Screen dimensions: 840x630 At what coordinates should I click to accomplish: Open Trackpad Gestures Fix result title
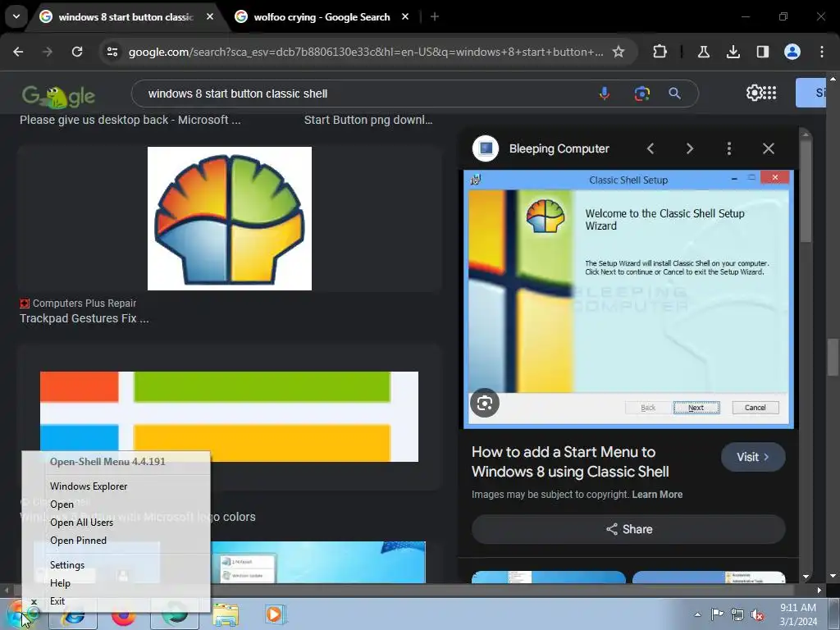tap(84, 318)
